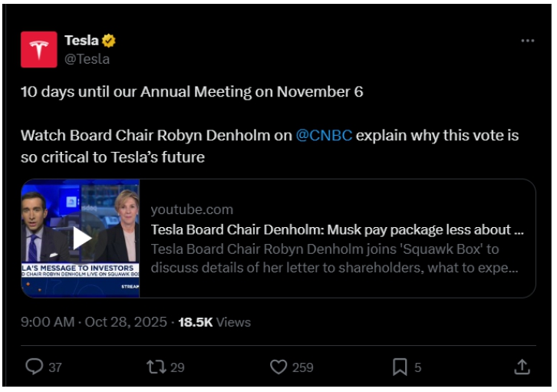This screenshot has width=557, height=392.
Task: Open the @CNBC mention link
Action: point(324,136)
